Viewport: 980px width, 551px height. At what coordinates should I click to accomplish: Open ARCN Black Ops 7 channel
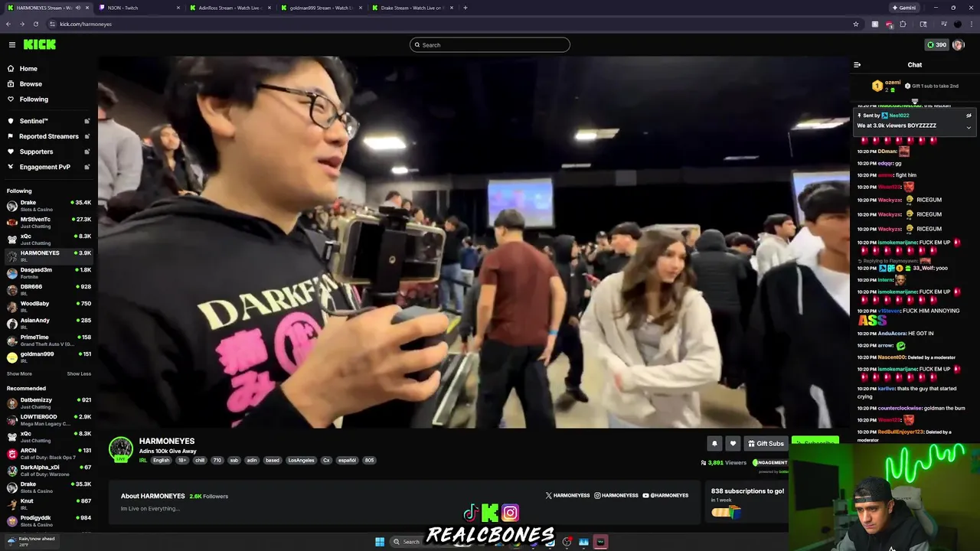[x=49, y=454]
